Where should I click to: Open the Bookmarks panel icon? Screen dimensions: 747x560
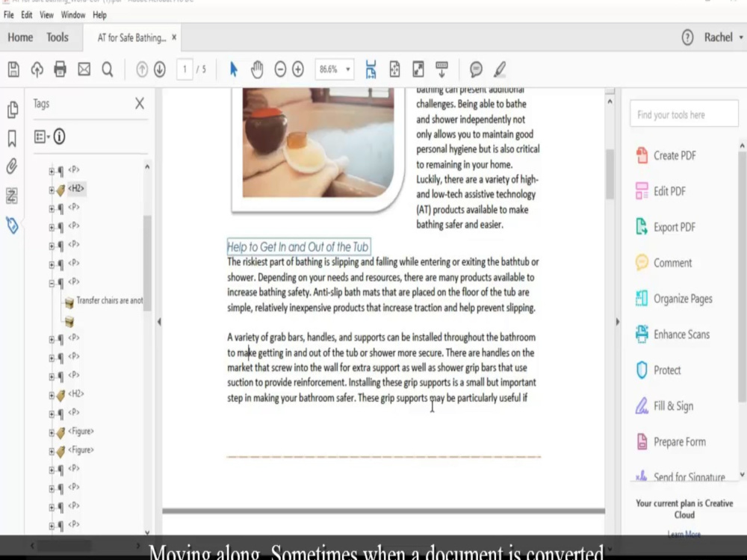[12, 139]
